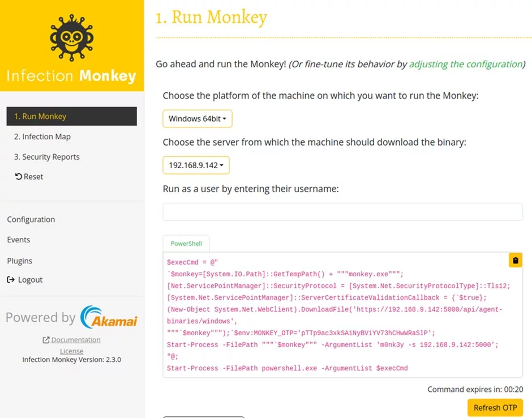
Task: Go to 2. Infection Map
Action: tap(42, 137)
